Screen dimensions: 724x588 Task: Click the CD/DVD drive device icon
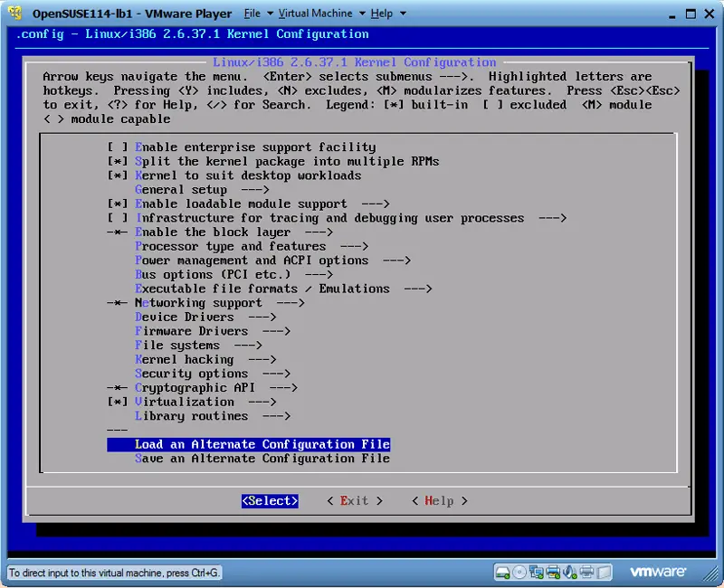click(519, 573)
